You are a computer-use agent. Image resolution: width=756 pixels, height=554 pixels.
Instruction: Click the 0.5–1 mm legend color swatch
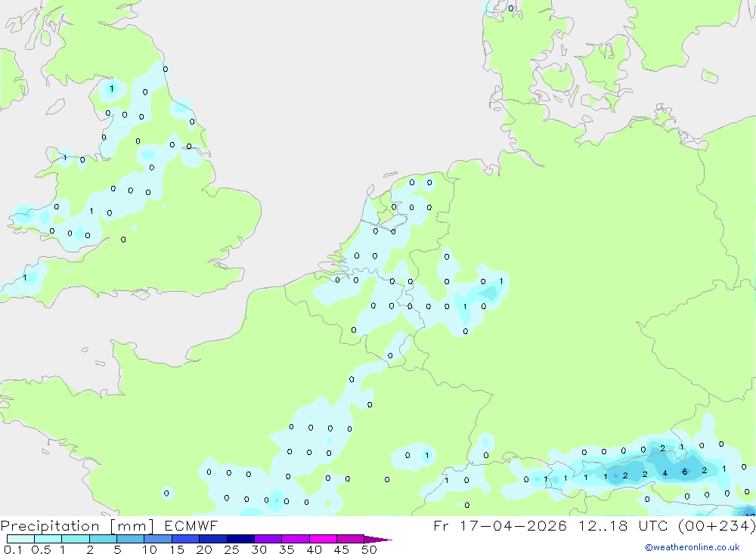pos(48,539)
